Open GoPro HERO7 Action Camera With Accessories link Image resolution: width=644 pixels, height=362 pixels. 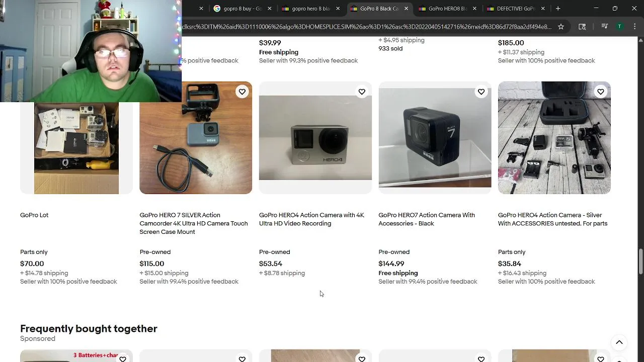[x=427, y=219]
